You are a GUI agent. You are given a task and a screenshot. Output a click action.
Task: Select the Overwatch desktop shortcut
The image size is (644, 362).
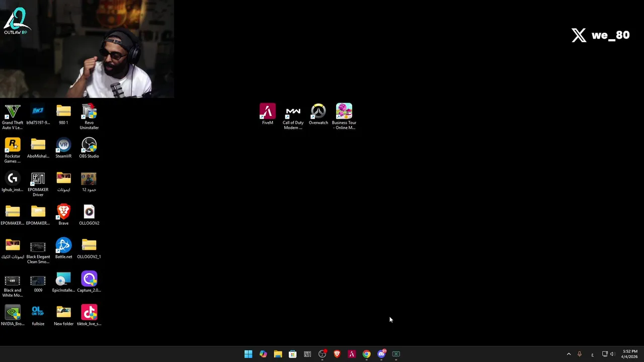318,114
